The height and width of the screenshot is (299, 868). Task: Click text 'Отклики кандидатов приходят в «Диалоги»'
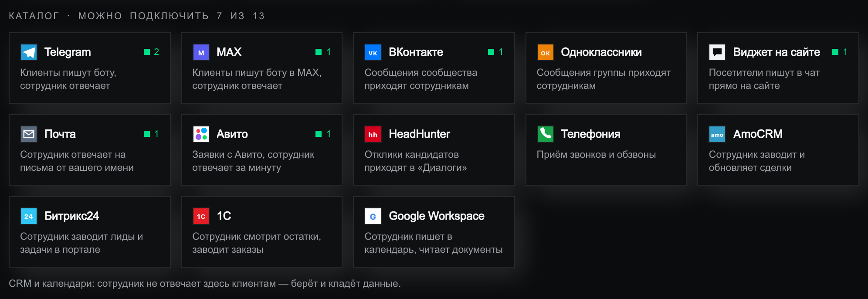coord(415,161)
